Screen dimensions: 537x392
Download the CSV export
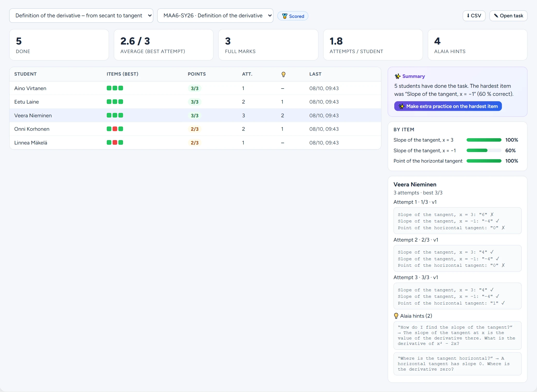[474, 16]
